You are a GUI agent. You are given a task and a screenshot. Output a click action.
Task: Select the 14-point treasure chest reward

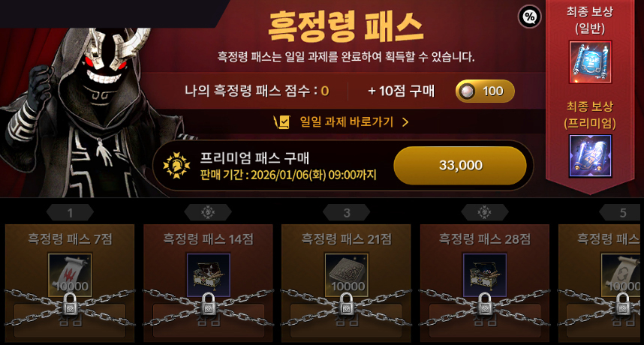click(209, 274)
